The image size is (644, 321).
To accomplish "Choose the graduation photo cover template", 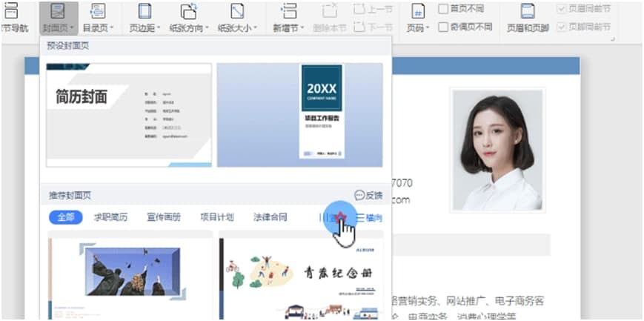I will [x=130, y=275].
